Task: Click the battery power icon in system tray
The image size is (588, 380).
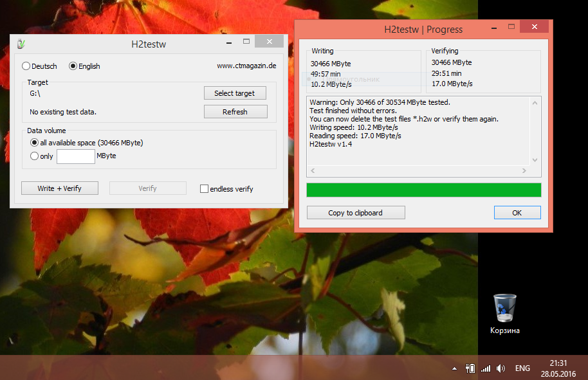Action: pos(470,368)
